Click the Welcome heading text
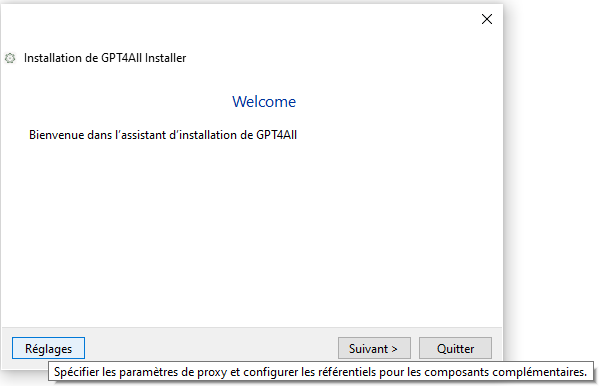601x386 pixels. click(x=264, y=102)
